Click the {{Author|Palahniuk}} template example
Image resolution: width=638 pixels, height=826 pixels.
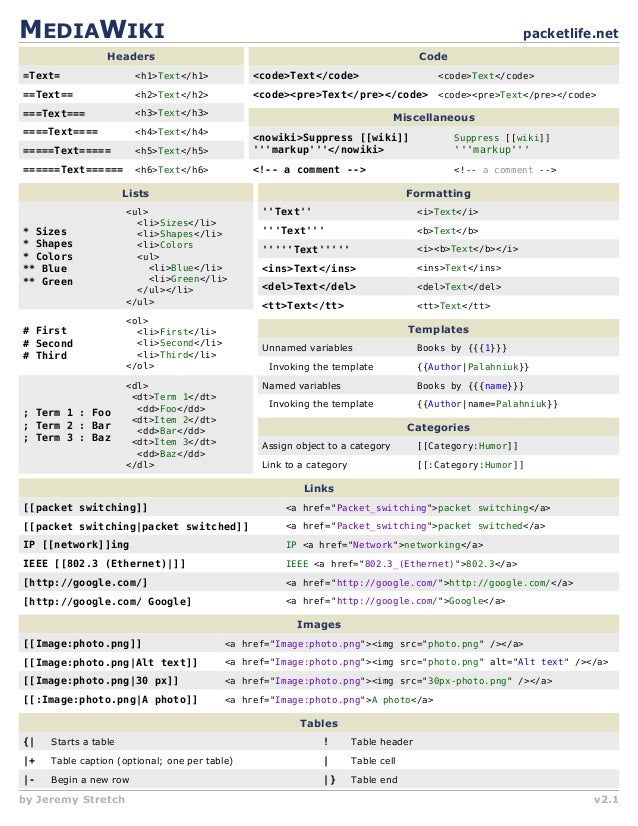(473, 367)
